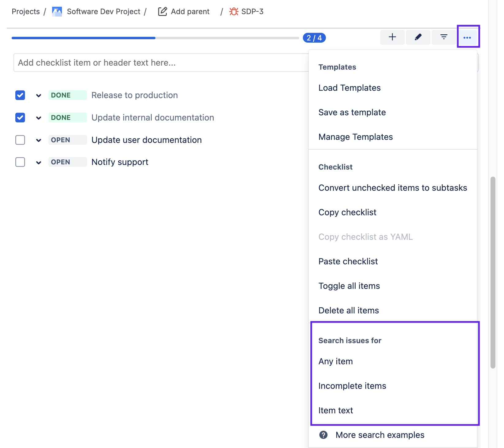Choose Convert unchecked items to subtasks
504x448 pixels.
coord(392,188)
